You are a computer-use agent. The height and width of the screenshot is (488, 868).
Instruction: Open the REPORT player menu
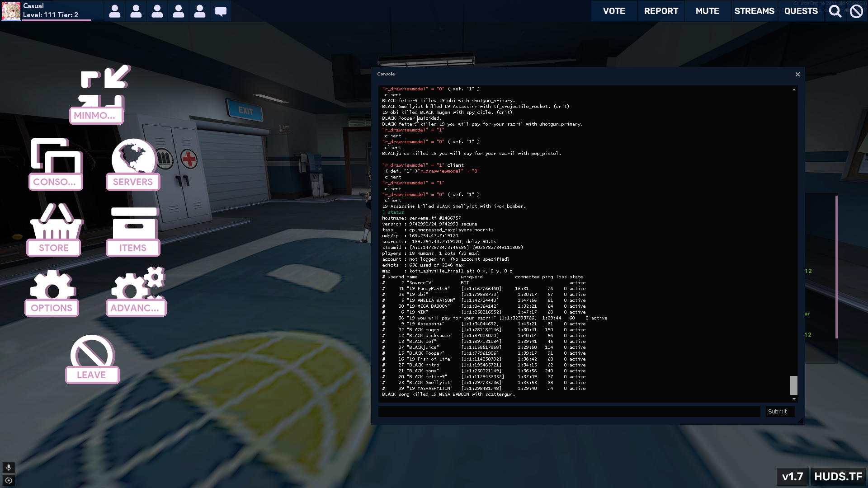coord(661,11)
